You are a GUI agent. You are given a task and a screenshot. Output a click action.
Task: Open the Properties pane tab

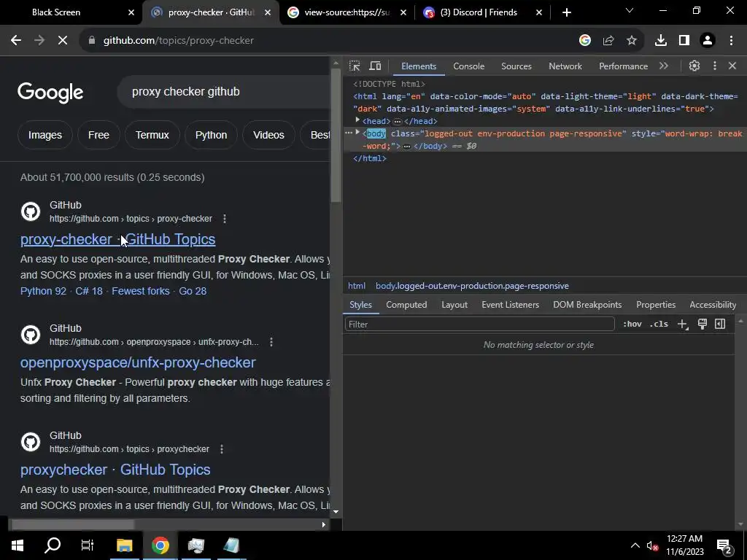(656, 305)
